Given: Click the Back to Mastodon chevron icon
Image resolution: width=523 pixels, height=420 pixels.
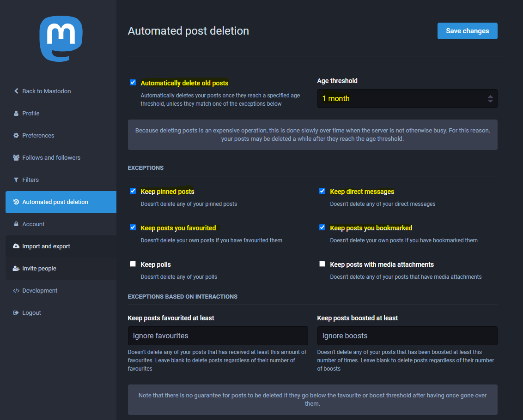Looking at the screenshot, I should [x=16, y=91].
